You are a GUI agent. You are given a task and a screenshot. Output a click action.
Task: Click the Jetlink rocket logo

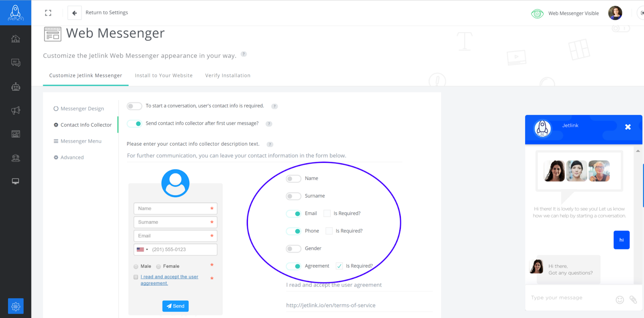15,12
